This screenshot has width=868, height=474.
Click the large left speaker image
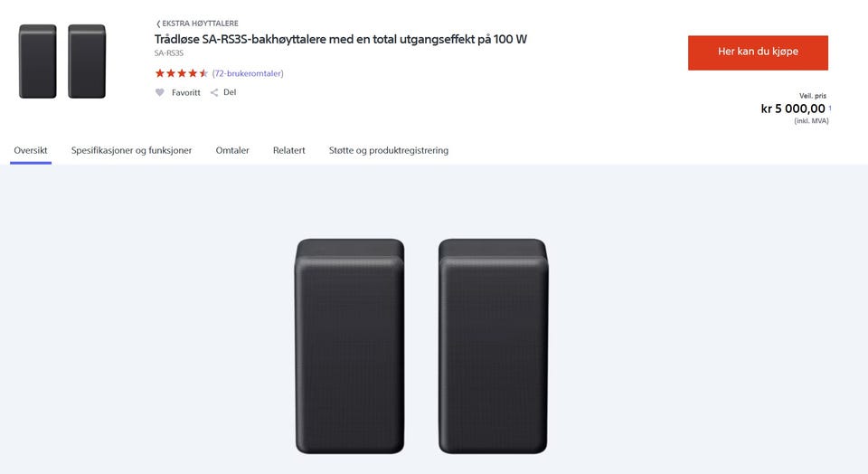point(350,346)
